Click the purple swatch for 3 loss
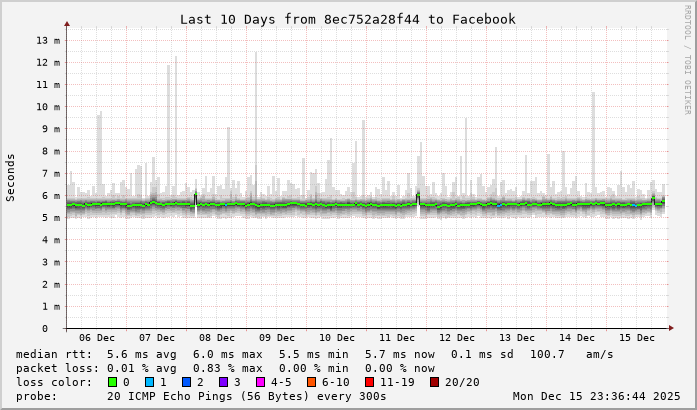Screen dimensions: 697x410 point(223,382)
